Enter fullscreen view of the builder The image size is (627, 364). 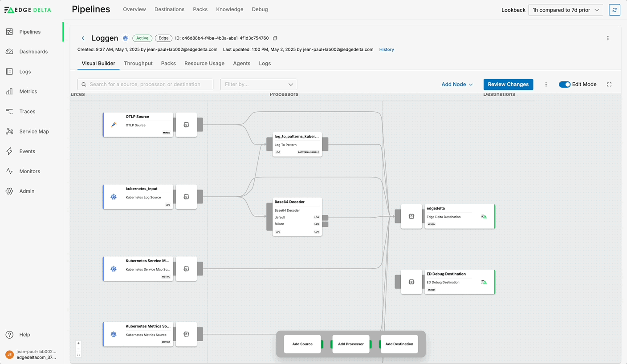click(x=609, y=84)
